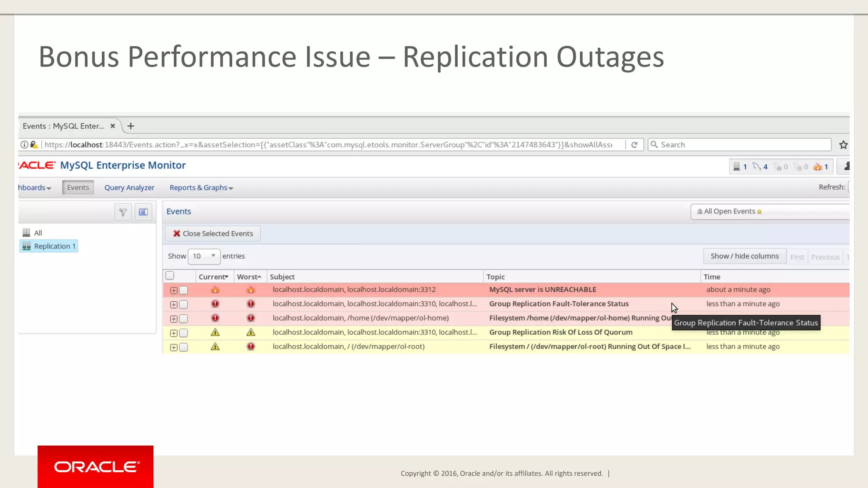Click the Close Selected Events button
Screen dimensions: 868x488
(213, 233)
